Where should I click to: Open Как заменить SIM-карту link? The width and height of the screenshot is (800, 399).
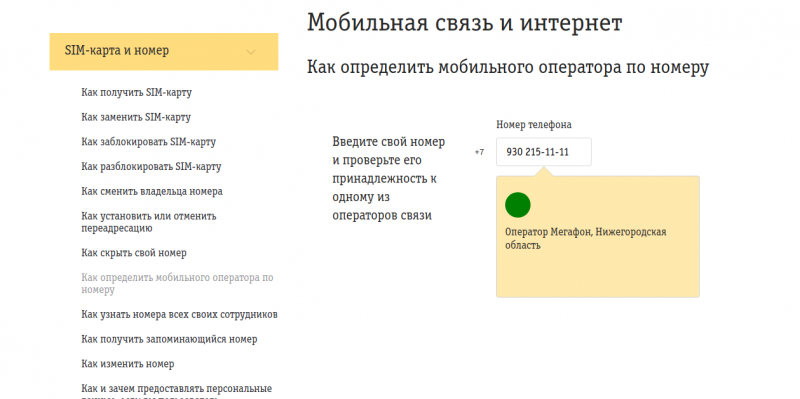[136, 117]
